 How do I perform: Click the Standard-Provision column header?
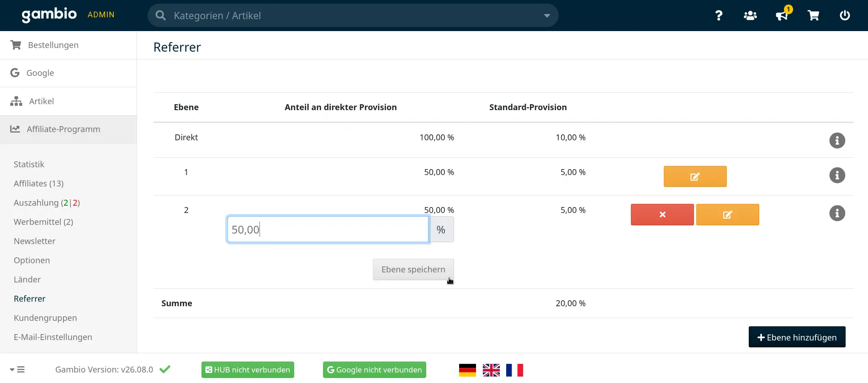tap(528, 107)
